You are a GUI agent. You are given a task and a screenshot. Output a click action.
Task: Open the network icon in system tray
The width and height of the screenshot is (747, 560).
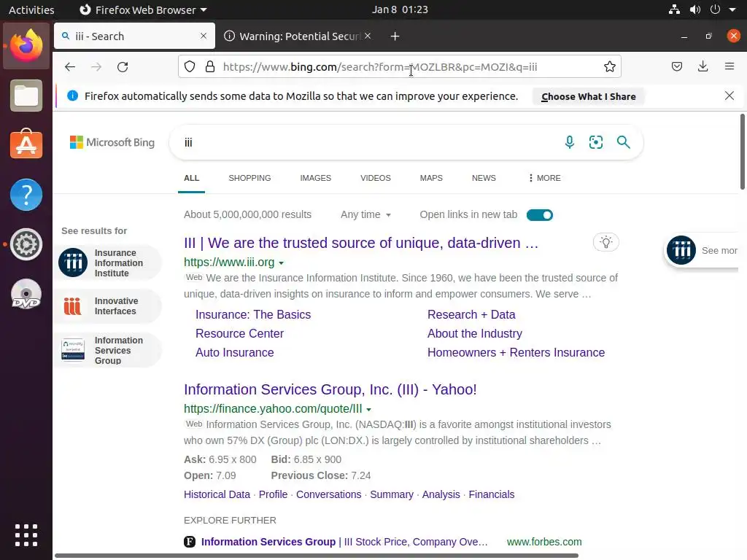674,9
